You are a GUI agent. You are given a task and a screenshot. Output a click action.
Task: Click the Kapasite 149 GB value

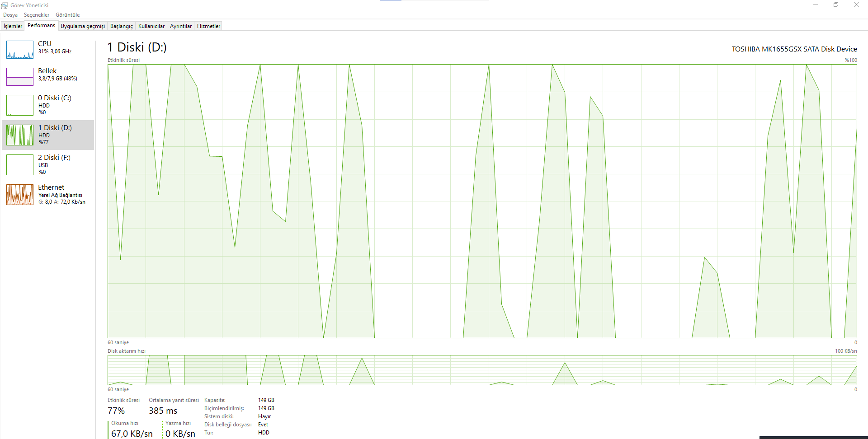click(266, 400)
